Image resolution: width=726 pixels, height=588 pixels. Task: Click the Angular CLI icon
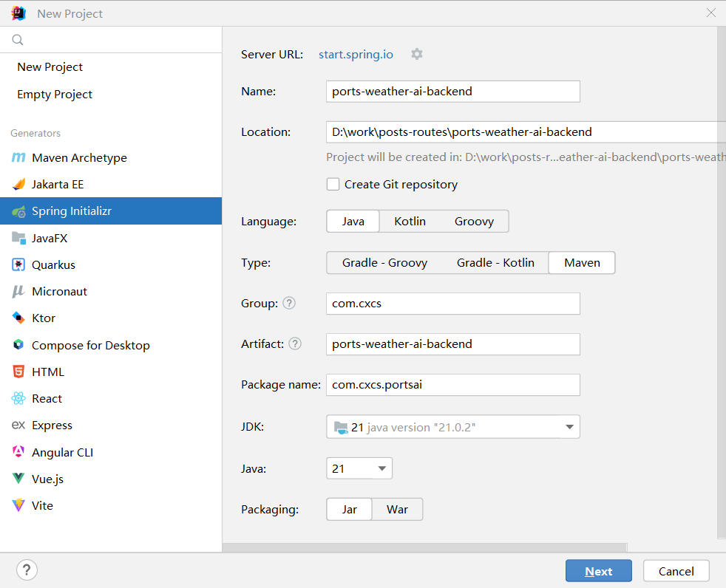click(x=18, y=452)
